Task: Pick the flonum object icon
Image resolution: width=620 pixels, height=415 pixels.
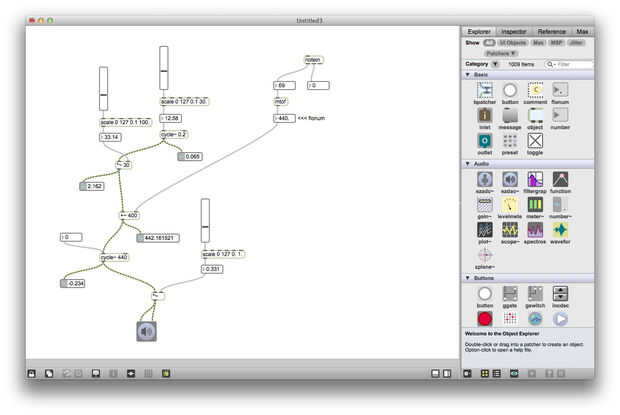Action: click(560, 90)
